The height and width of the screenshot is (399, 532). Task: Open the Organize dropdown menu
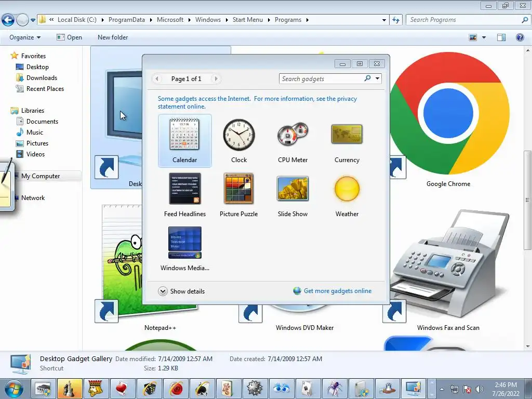click(25, 37)
